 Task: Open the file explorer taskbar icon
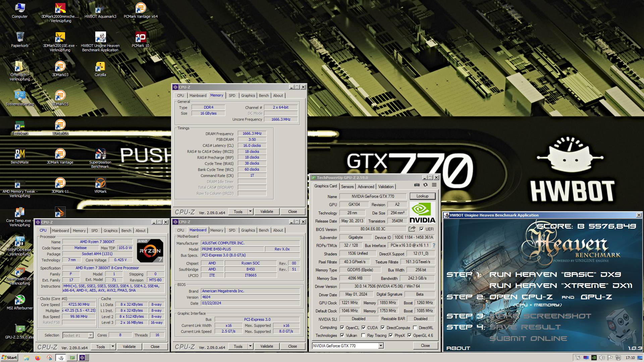pos(26,358)
